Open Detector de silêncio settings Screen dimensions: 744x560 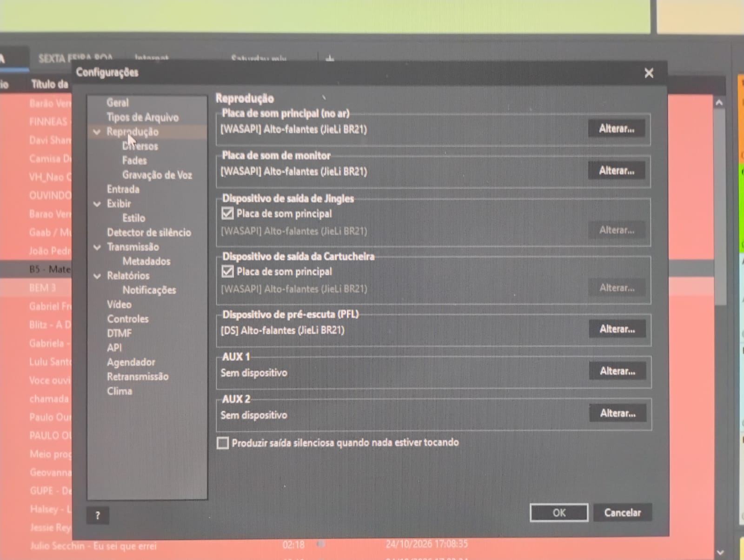pyautogui.click(x=149, y=233)
